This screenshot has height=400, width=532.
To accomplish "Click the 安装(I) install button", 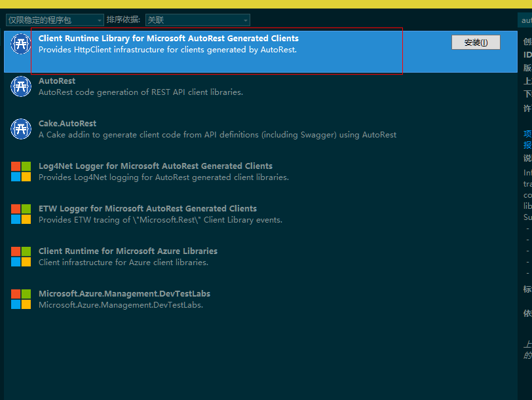I will coord(476,43).
